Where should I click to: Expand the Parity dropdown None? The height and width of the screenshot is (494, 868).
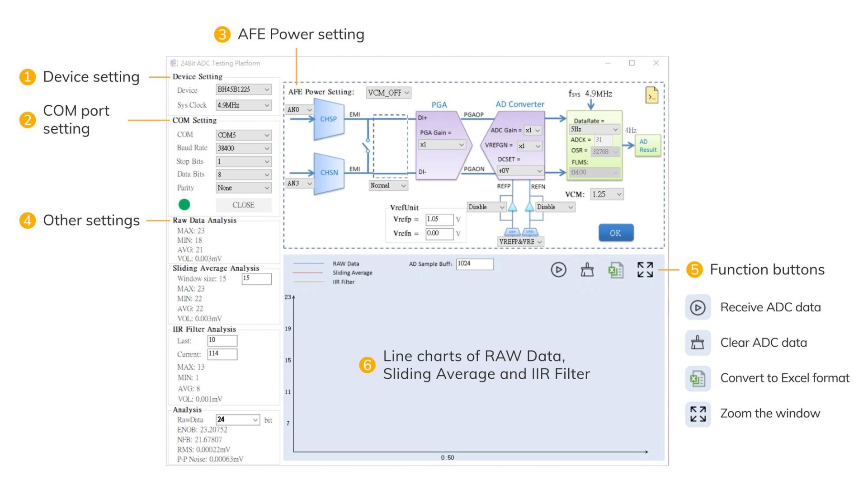pos(243,188)
